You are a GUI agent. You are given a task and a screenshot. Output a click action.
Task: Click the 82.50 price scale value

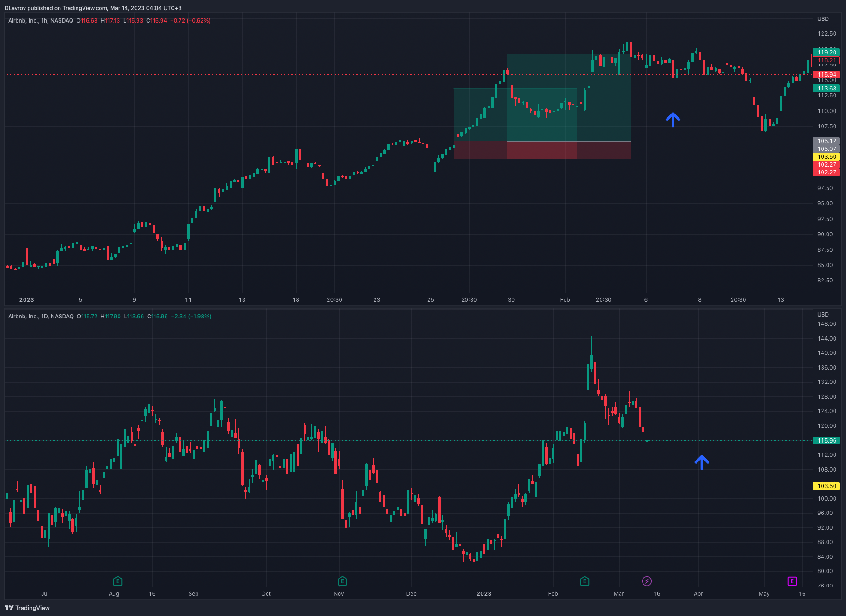(825, 281)
